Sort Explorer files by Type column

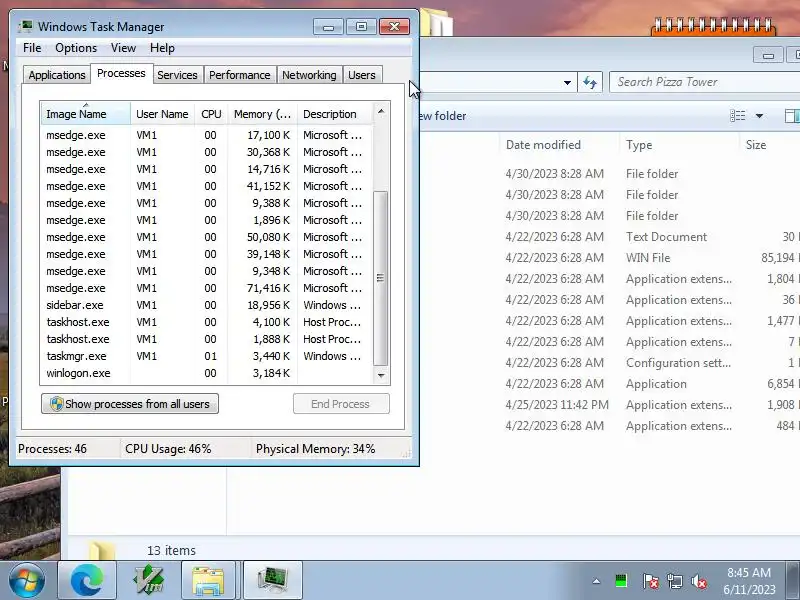coord(679,145)
